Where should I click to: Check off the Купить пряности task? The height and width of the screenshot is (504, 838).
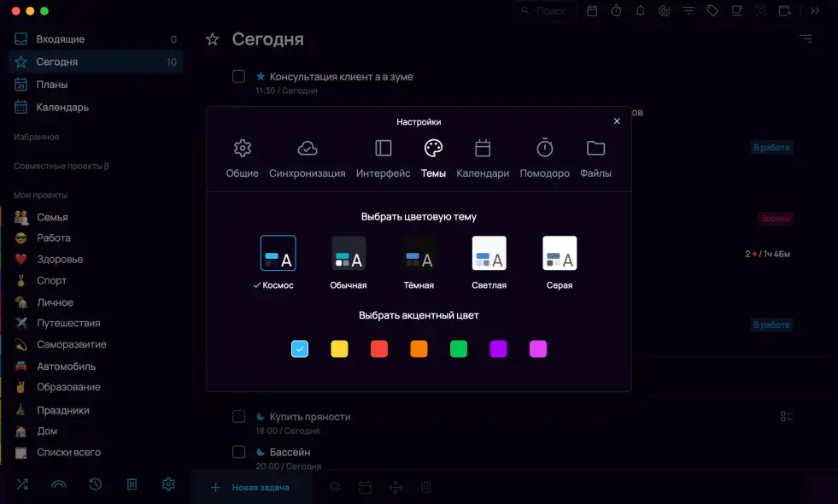239,416
